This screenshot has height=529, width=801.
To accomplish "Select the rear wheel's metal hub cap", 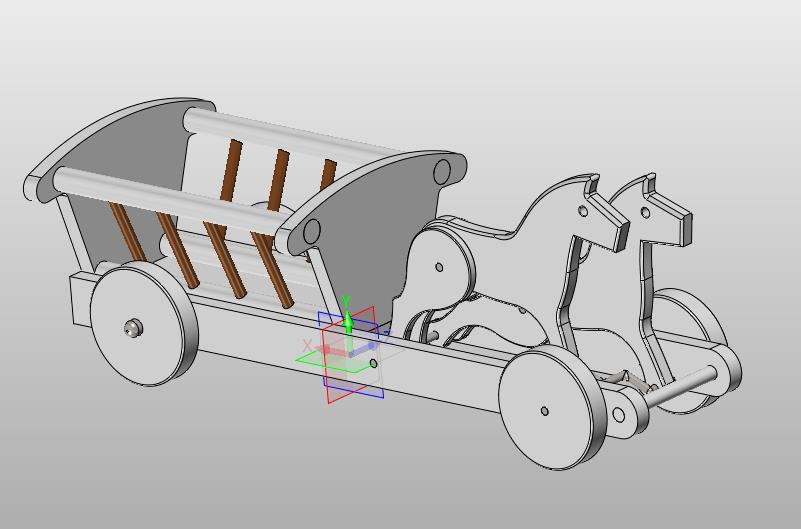I will (x=134, y=327).
